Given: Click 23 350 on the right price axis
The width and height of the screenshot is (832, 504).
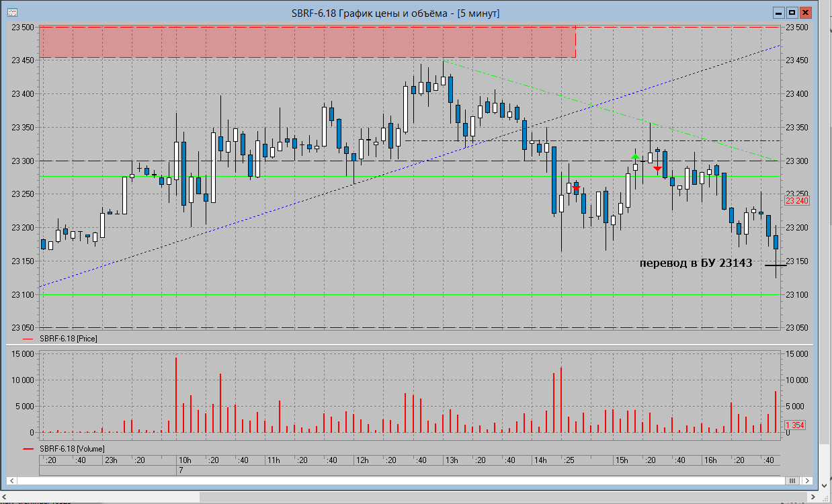Looking at the screenshot, I should pyautogui.click(x=796, y=128).
